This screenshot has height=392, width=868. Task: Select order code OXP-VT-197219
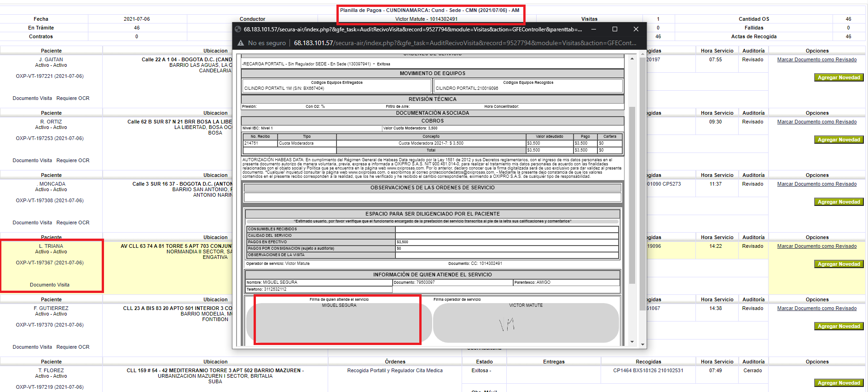pyautogui.click(x=50, y=387)
